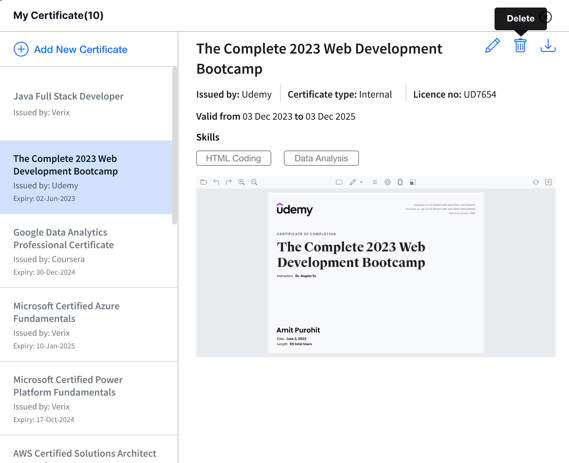Click Amit Purohit name on certificate preview
569x463 pixels.
click(298, 330)
